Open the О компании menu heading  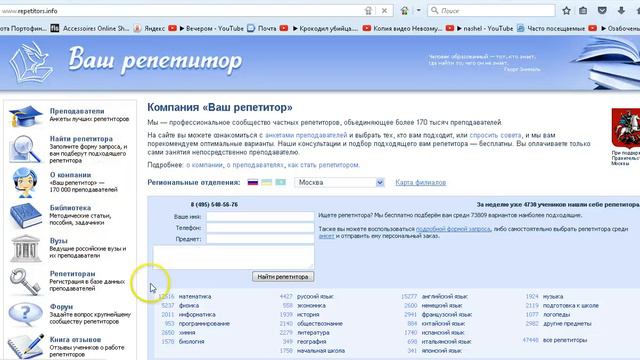(x=70, y=175)
